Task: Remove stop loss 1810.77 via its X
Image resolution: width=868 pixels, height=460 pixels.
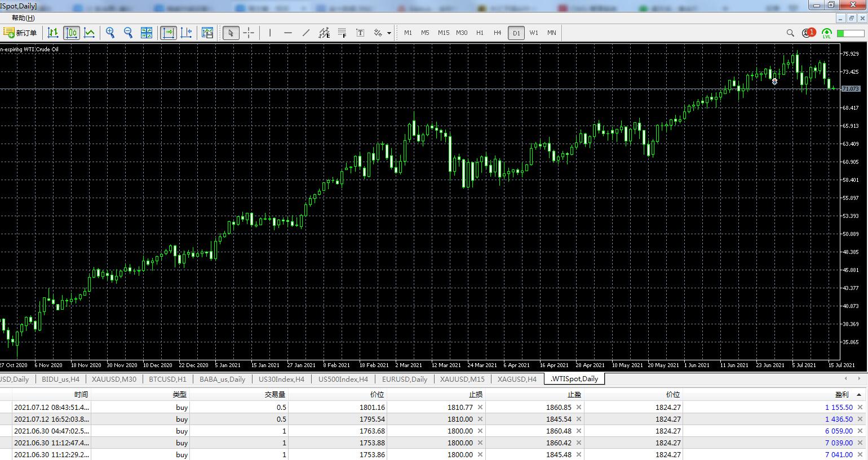Action: (x=480, y=407)
